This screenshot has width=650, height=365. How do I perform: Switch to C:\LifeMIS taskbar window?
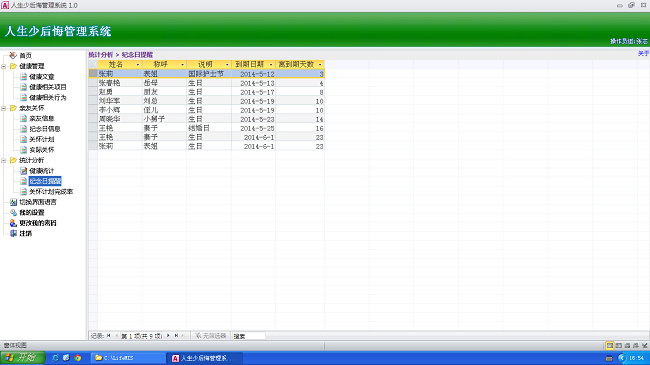point(128,358)
